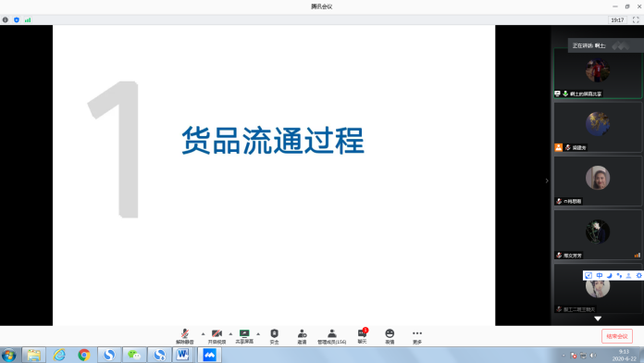
Task: Select the third participant's video thumbnail
Action: (x=598, y=181)
